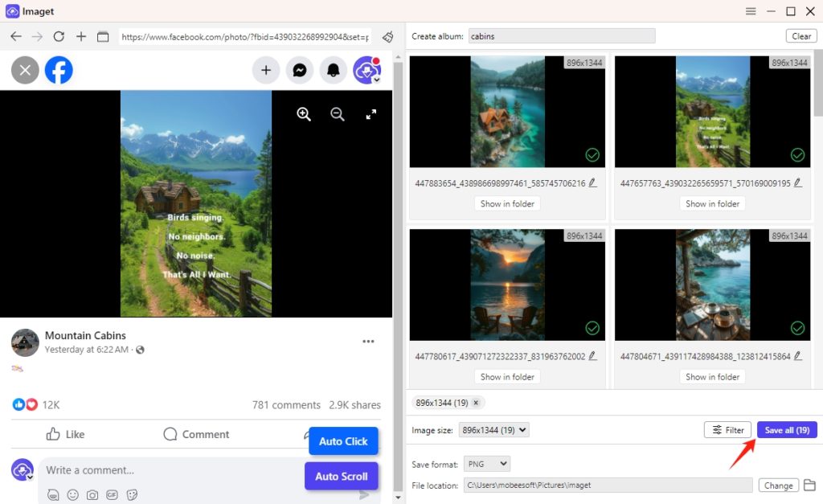Image resolution: width=823 pixels, height=504 pixels.
Task: Select the zoom-in magnifier on the photo
Action: [x=303, y=113]
